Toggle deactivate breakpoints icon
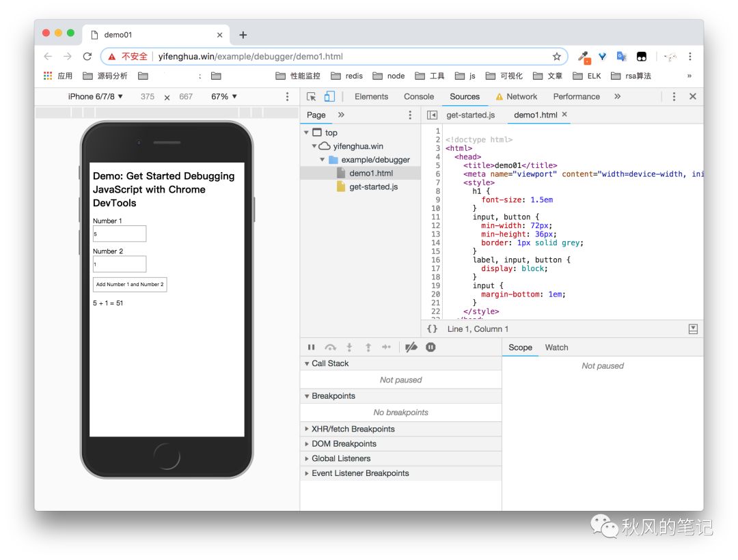This screenshot has width=738, height=560. (411, 348)
